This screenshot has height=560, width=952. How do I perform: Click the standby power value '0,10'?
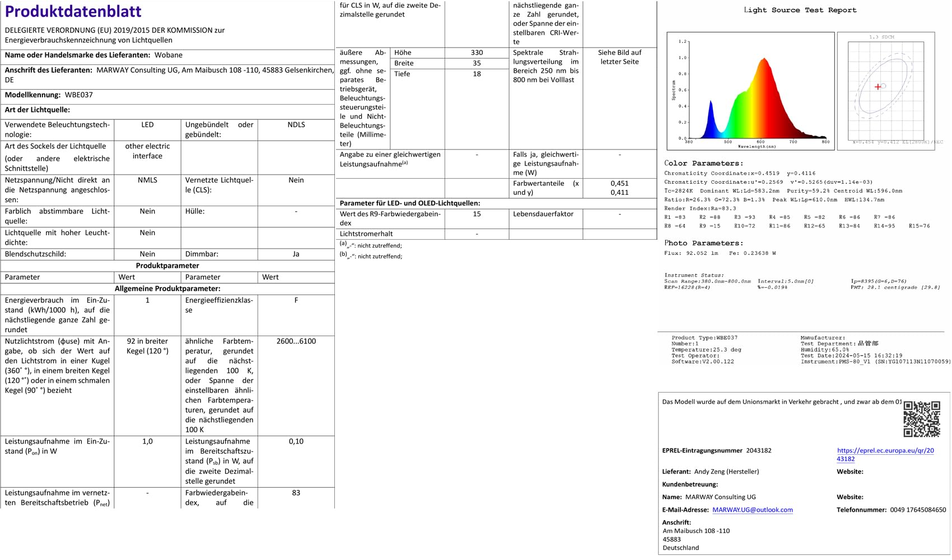pyautogui.click(x=296, y=441)
